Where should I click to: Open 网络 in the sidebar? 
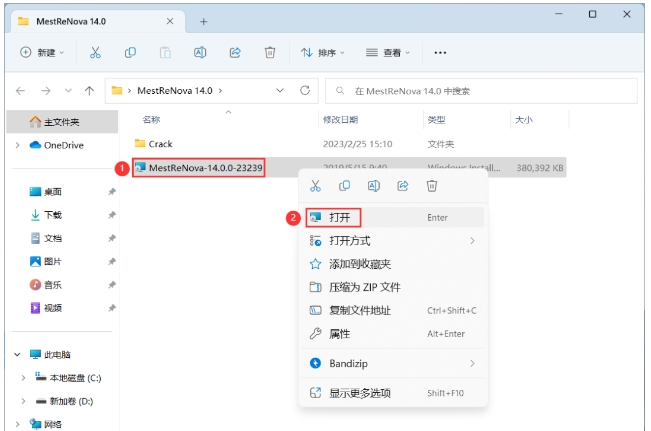pyautogui.click(x=46, y=424)
